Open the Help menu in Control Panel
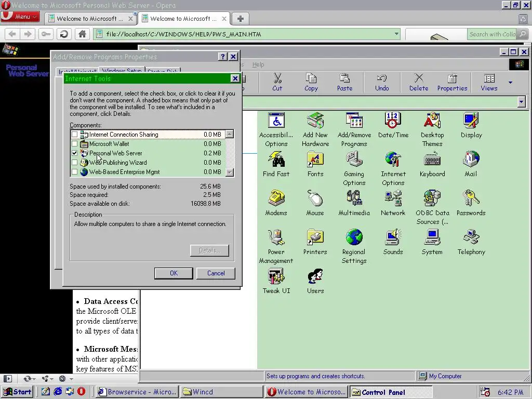Screen dimensions: 532x399 pyautogui.click(x=258, y=64)
